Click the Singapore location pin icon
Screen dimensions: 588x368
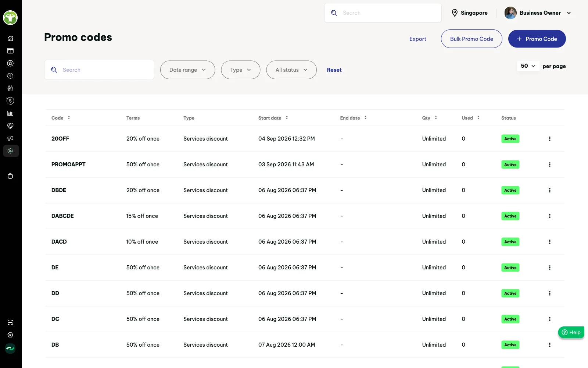pos(455,13)
